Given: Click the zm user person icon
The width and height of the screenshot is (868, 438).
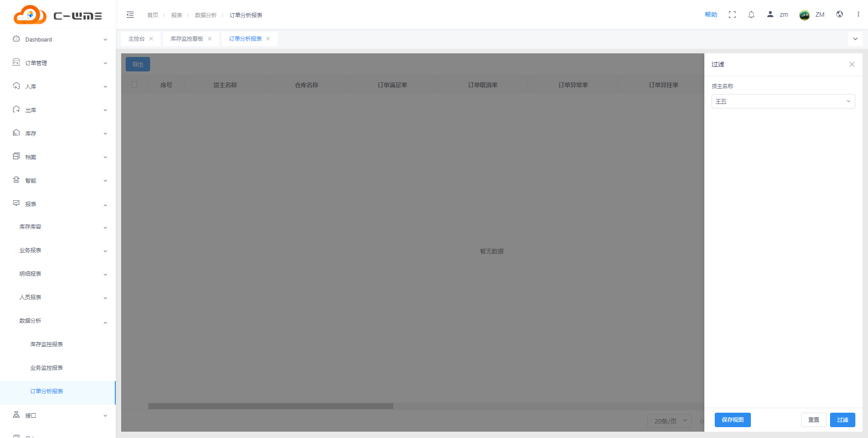Looking at the screenshot, I should click(770, 14).
